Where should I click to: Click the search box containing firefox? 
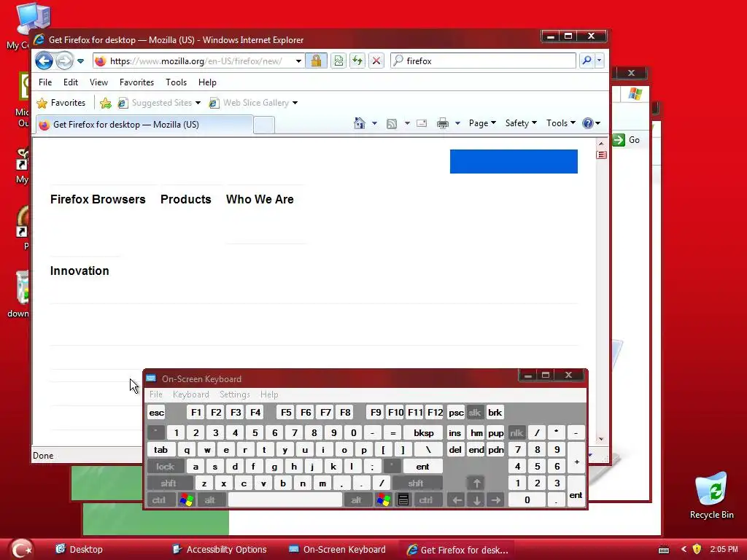[x=484, y=61]
